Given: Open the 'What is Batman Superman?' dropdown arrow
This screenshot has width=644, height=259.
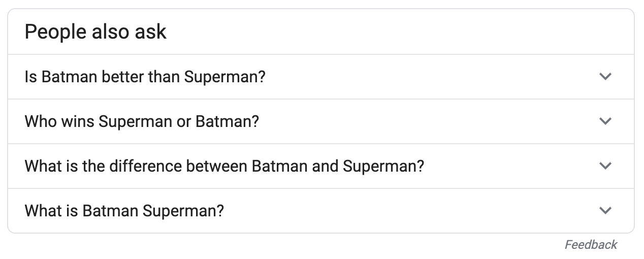Looking at the screenshot, I should tap(605, 210).
